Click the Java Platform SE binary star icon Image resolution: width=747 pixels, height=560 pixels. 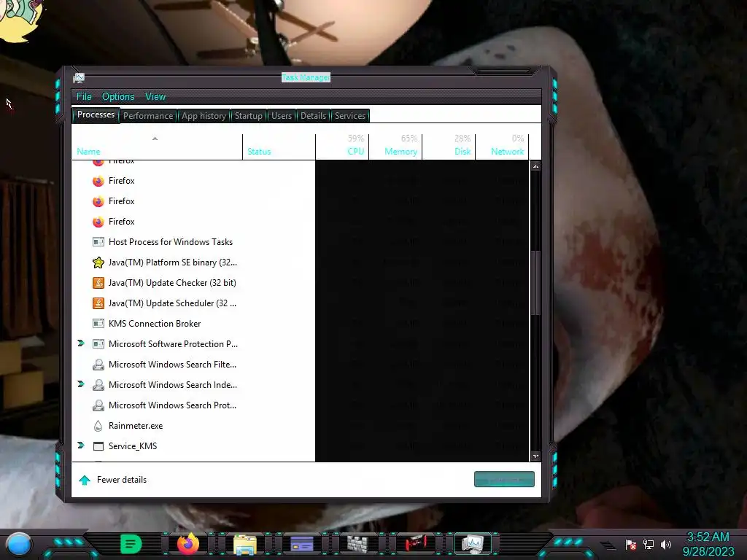tap(98, 262)
